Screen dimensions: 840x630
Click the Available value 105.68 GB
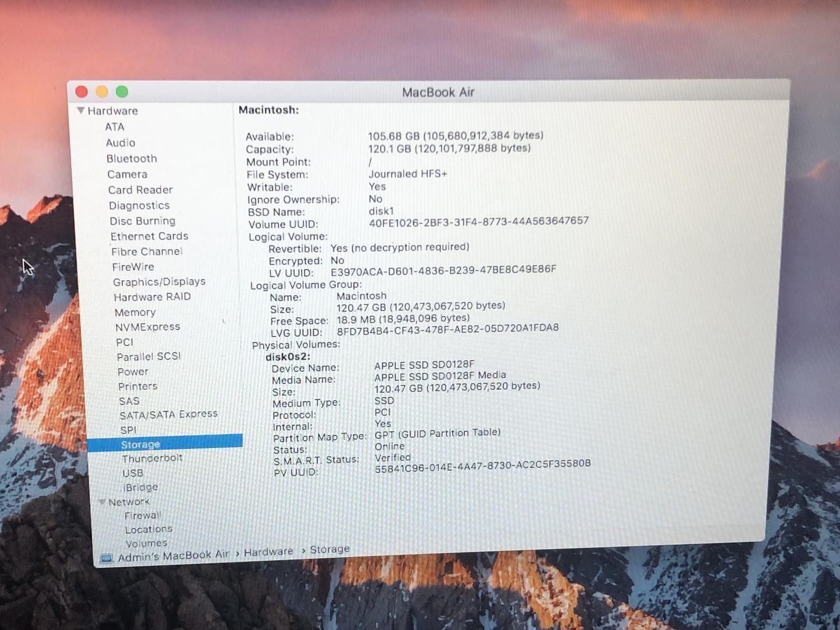tap(456, 135)
